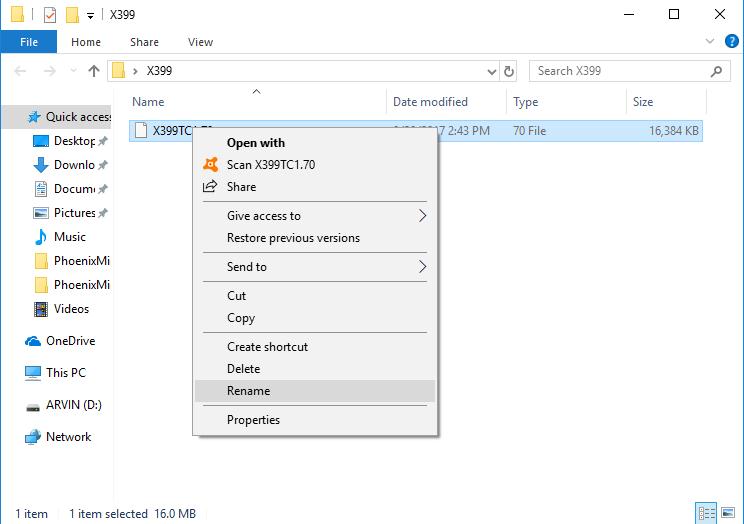This screenshot has height=524, width=744.
Task: Open the View ribbon tab
Action: point(200,42)
